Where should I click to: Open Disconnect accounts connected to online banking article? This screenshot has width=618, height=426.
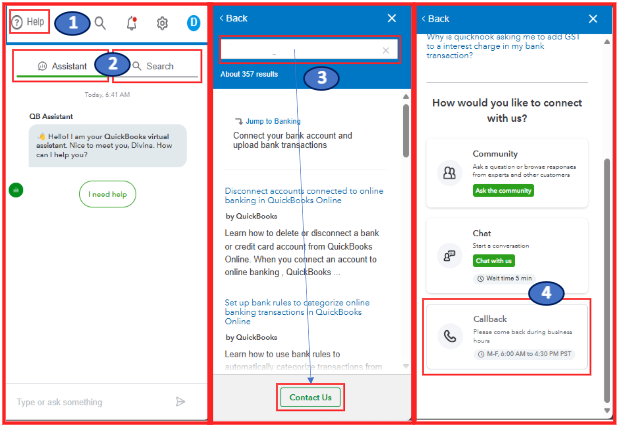click(x=304, y=195)
